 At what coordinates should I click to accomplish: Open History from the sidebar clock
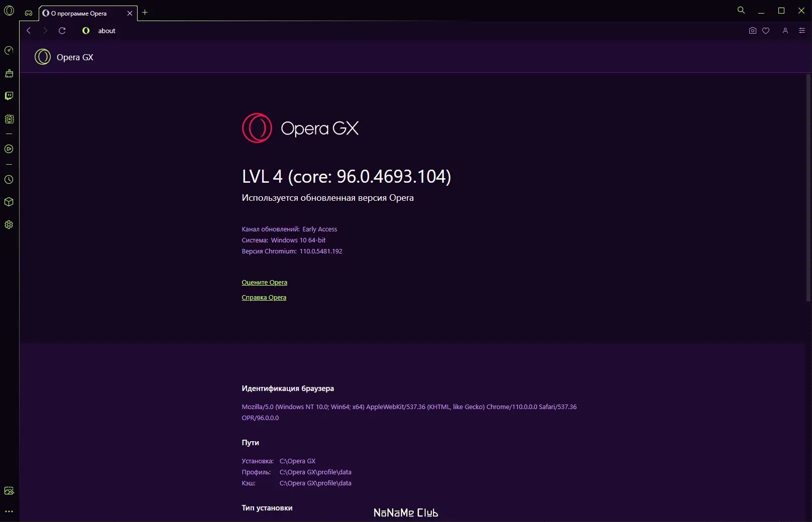tap(9, 180)
